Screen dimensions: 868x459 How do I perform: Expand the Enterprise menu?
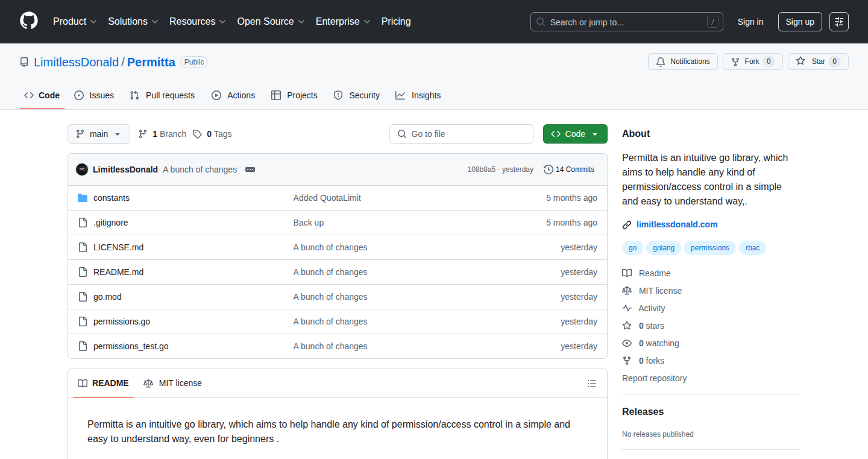tap(343, 22)
